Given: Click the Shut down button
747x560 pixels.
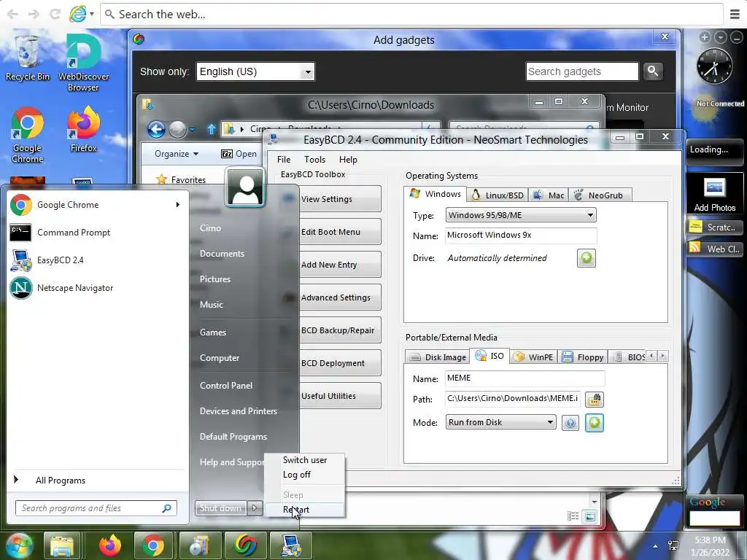Looking at the screenshot, I should point(220,508).
